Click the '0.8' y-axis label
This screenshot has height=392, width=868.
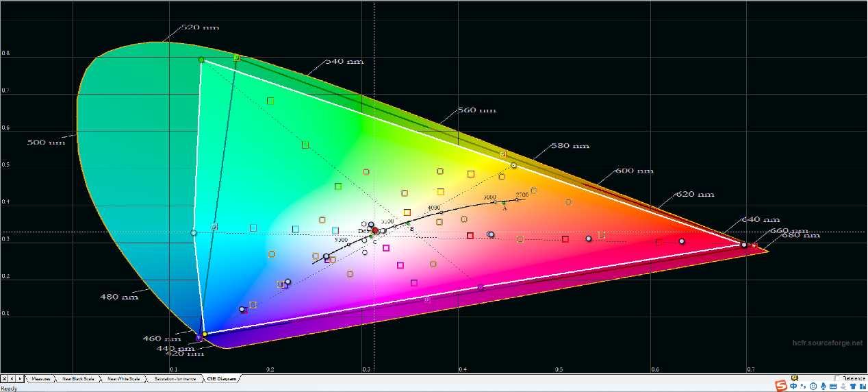coord(6,53)
